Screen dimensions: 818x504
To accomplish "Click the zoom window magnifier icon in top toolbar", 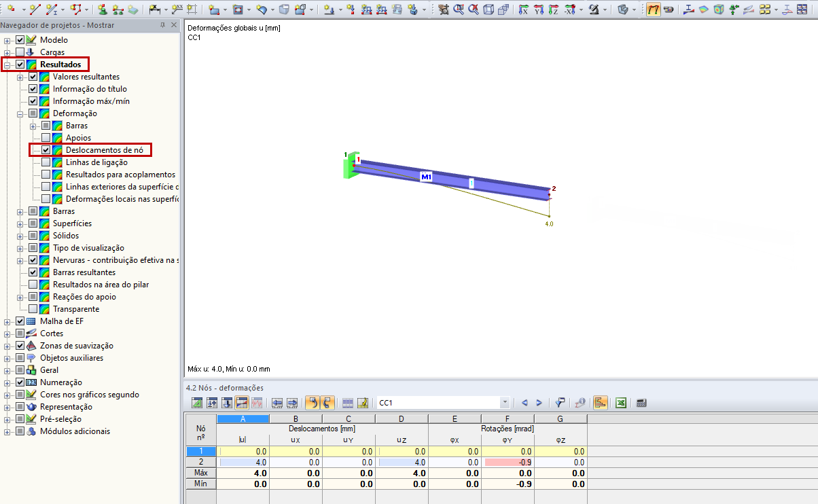I will click(x=459, y=10).
